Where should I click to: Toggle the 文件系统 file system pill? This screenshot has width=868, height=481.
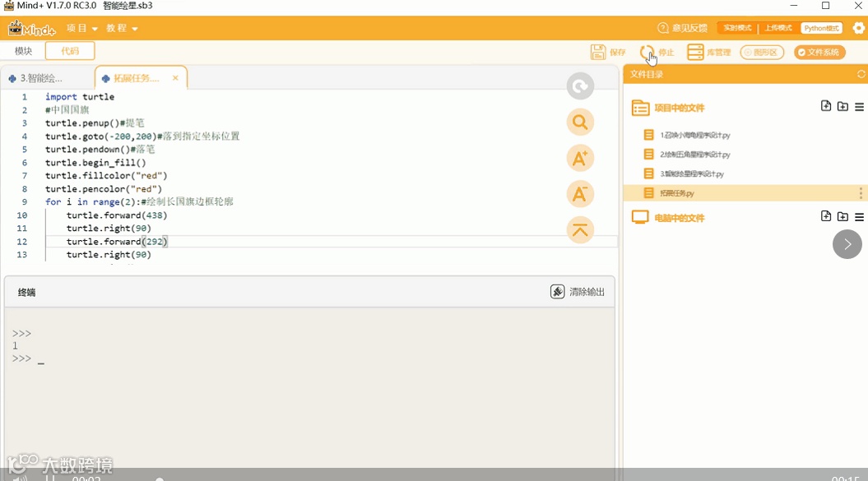pyautogui.click(x=819, y=53)
